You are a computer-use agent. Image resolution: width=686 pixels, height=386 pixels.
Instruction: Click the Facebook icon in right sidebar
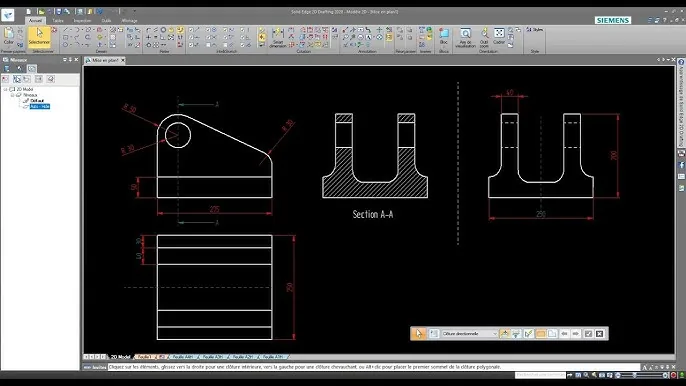coord(681,165)
